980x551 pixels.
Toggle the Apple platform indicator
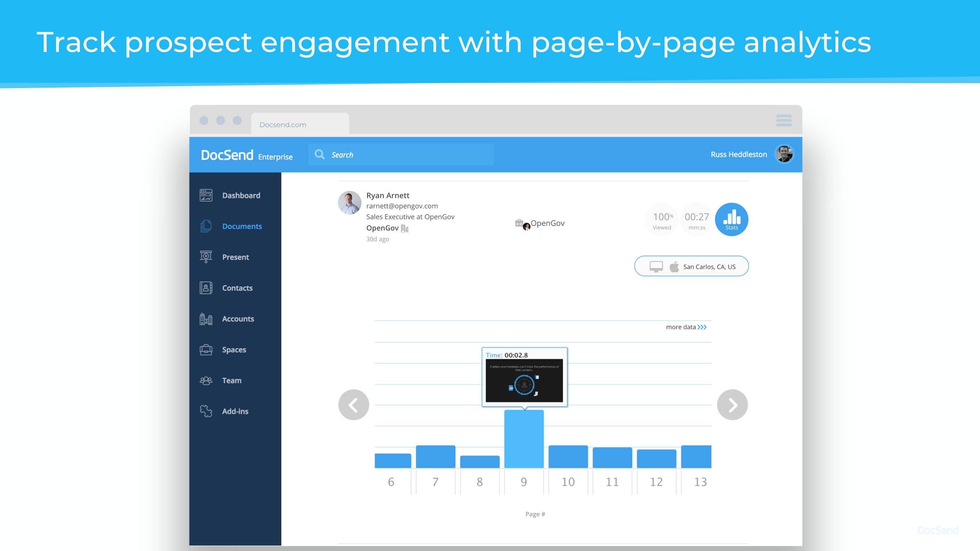coord(675,266)
